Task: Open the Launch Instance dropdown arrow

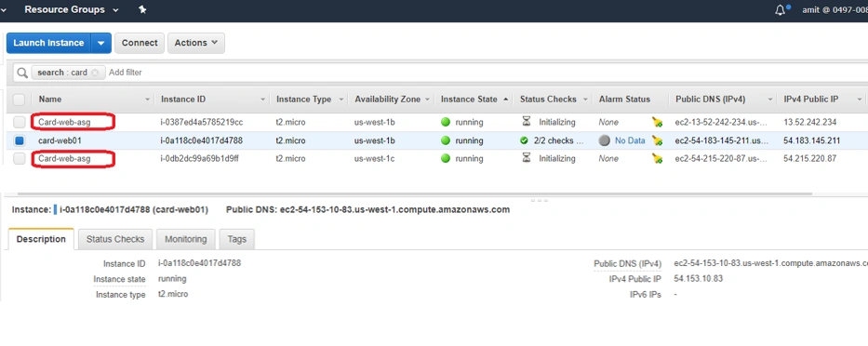Action: [x=100, y=43]
